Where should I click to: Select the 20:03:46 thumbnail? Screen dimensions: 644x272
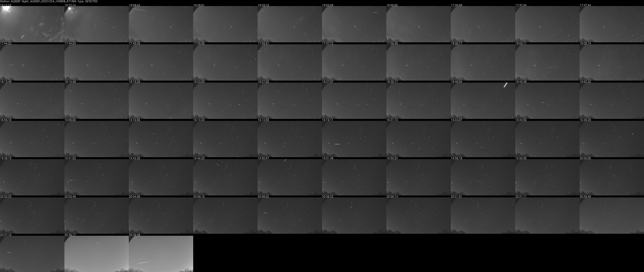click(97, 215)
